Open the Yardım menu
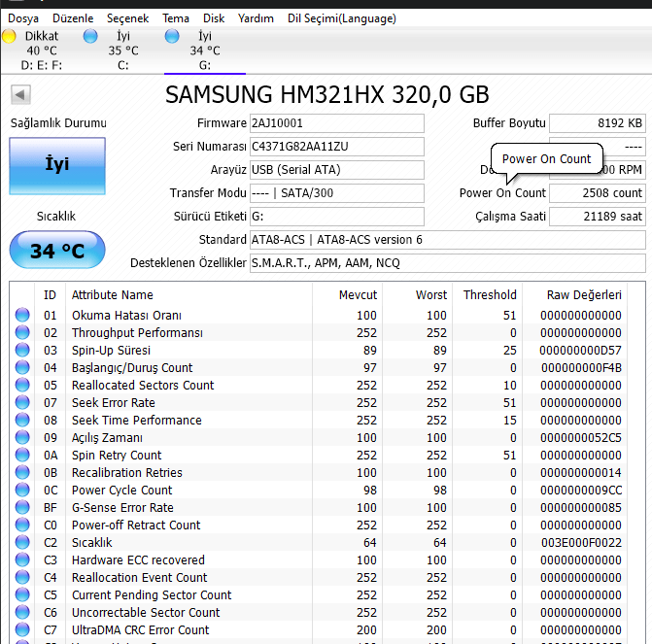This screenshot has width=652, height=644. click(x=256, y=18)
